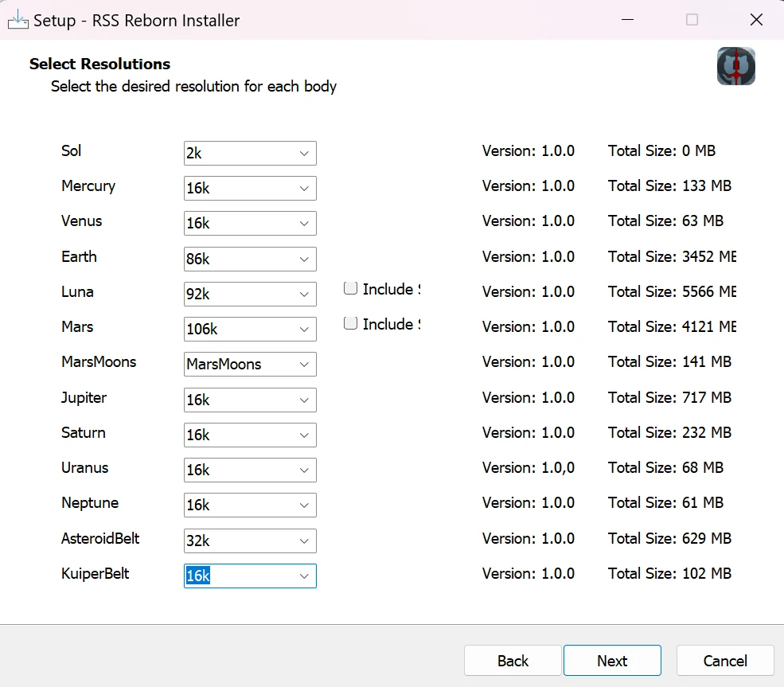Screen dimensions: 784x687
Task: Open the KuiperBelt resolution dropdown
Action: (250, 576)
